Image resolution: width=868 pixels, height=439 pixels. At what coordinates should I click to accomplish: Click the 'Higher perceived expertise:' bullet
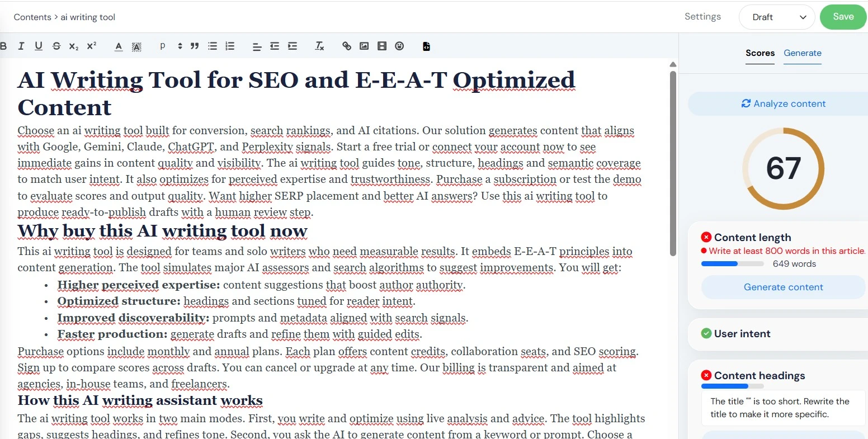click(x=139, y=285)
